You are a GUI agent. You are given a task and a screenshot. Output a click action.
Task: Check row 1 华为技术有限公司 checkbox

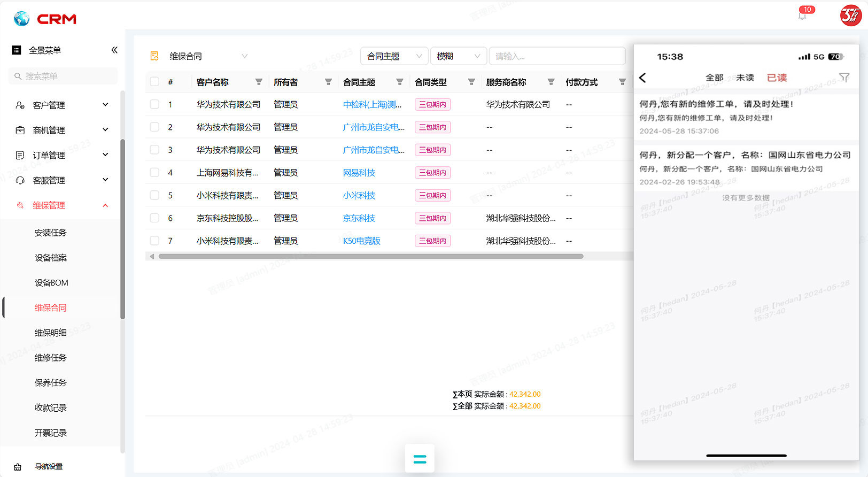(x=154, y=104)
